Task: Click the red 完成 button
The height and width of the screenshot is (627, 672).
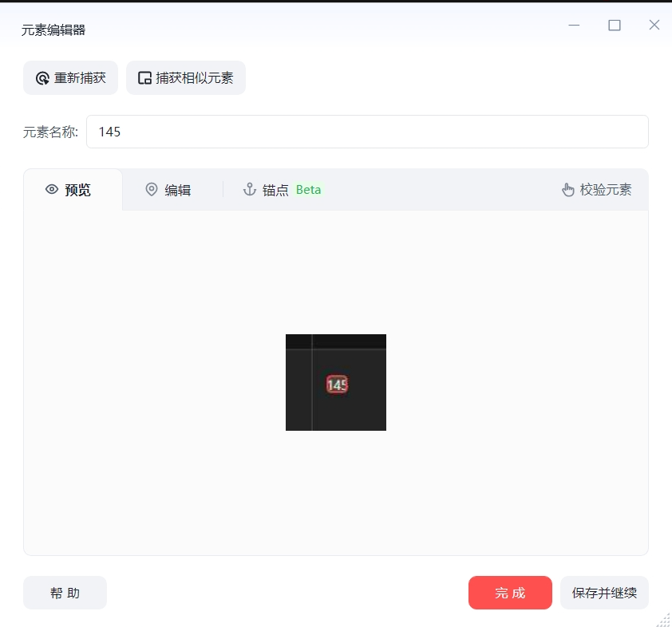Action: coord(510,593)
